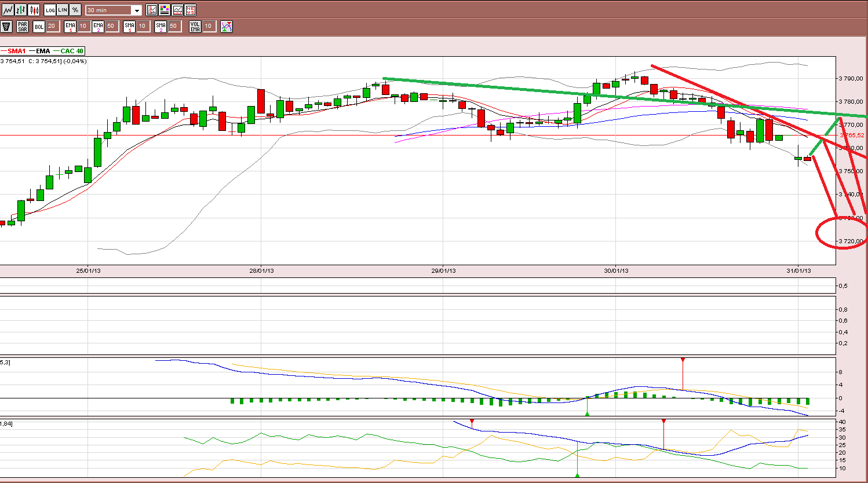The width and height of the screenshot is (868, 483).
Task: Toggle the LIN scale button
Action: 63,10
